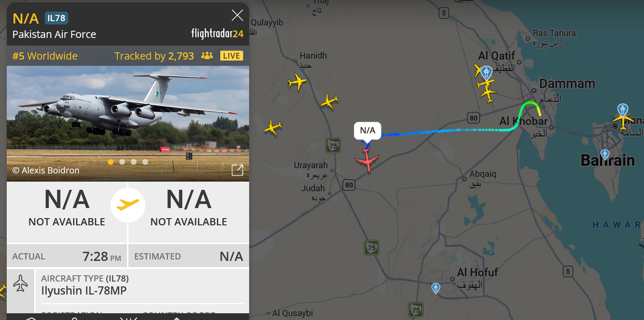Click the LIVE badge
The height and width of the screenshot is (320, 644).
tap(231, 56)
